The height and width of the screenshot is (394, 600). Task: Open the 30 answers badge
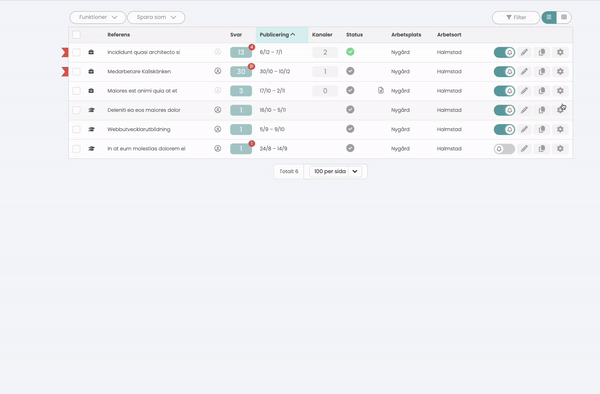(x=241, y=72)
